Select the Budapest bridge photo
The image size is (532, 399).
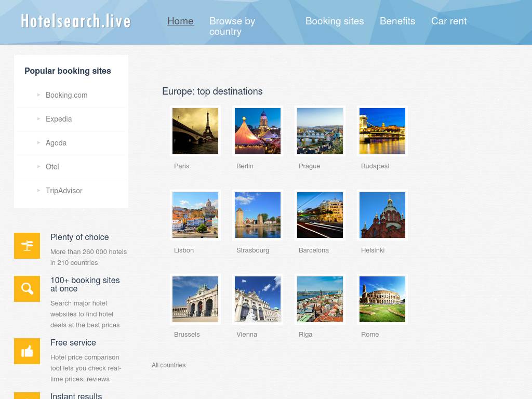pyautogui.click(x=382, y=131)
